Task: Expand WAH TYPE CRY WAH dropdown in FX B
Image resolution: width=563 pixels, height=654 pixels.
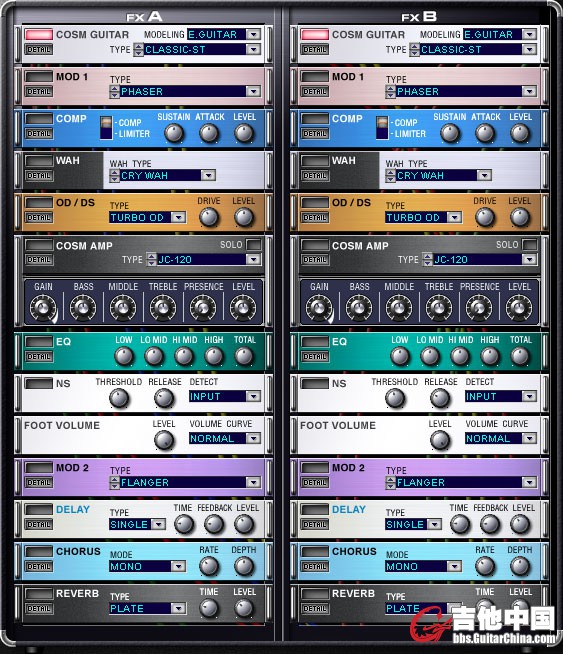Action: (484, 176)
